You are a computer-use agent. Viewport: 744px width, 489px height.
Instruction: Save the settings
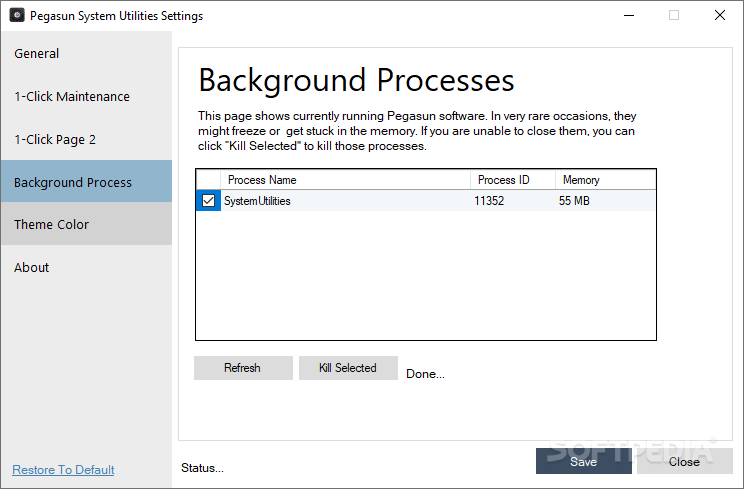[x=584, y=461]
